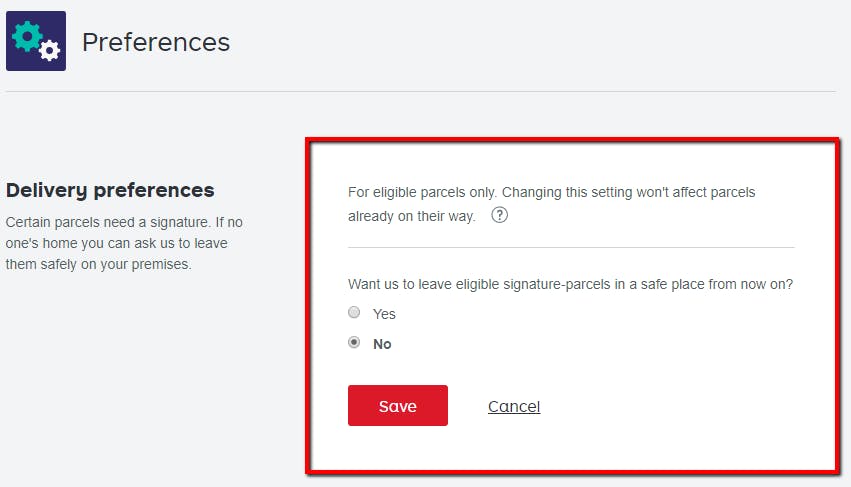
Task: Click 'already on their way' text line
Action: coord(411,216)
